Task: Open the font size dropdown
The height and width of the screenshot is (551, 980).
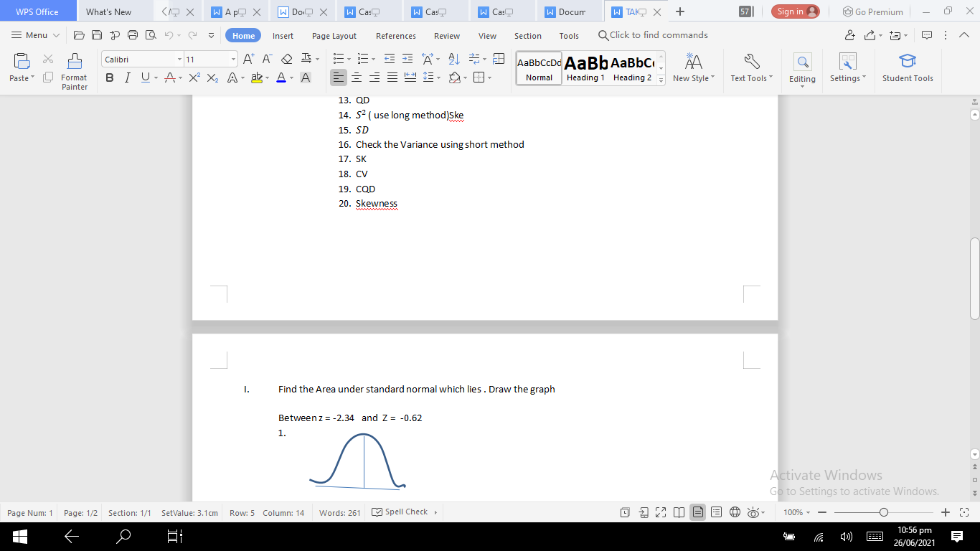Action: 232,59
